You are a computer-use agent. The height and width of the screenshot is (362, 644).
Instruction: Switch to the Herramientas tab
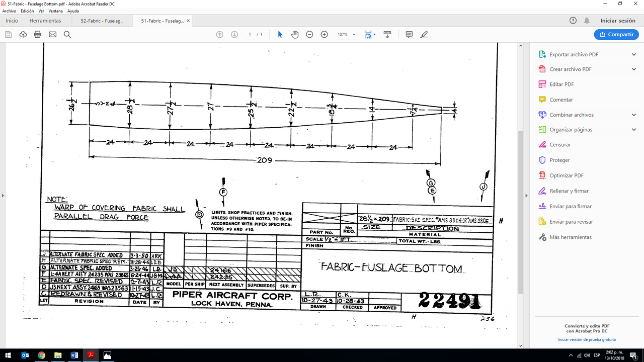pos(45,21)
